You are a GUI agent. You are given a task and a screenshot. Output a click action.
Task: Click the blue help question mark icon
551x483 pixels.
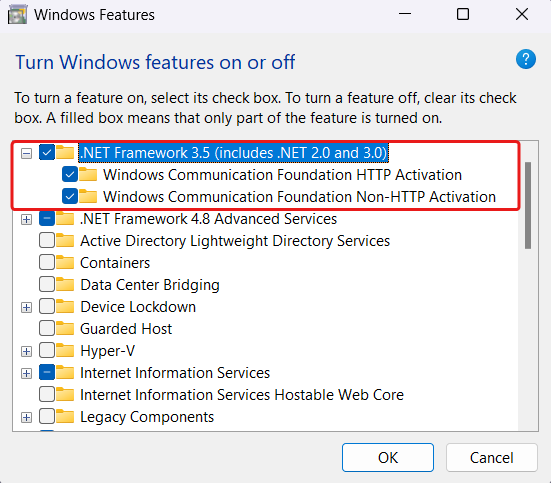(526, 59)
